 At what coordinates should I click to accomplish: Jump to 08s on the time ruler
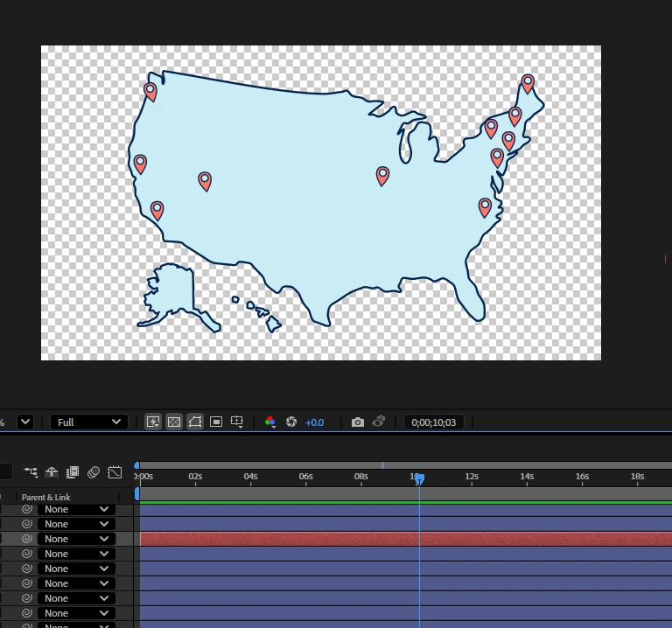tap(361, 477)
